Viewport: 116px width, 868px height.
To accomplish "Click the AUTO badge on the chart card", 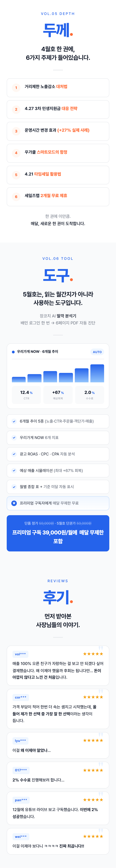I will [x=97, y=352].
